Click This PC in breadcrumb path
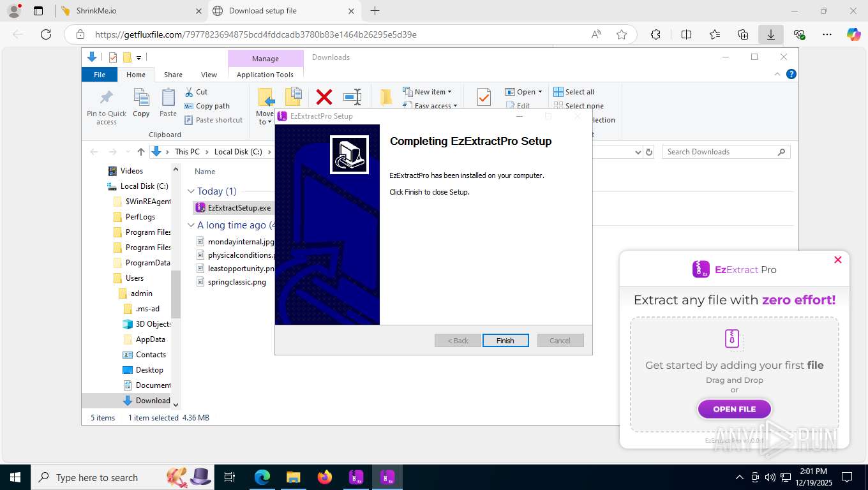The image size is (868, 490). coord(187,152)
